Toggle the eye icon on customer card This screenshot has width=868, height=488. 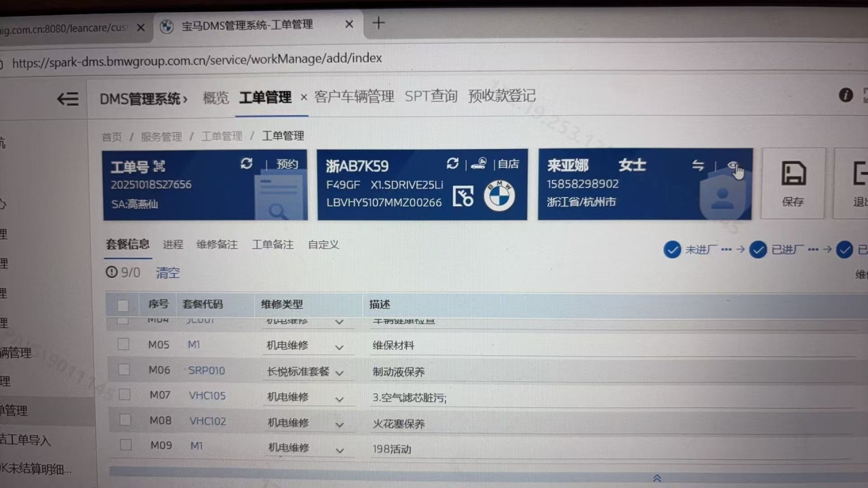[x=732, y=165]
